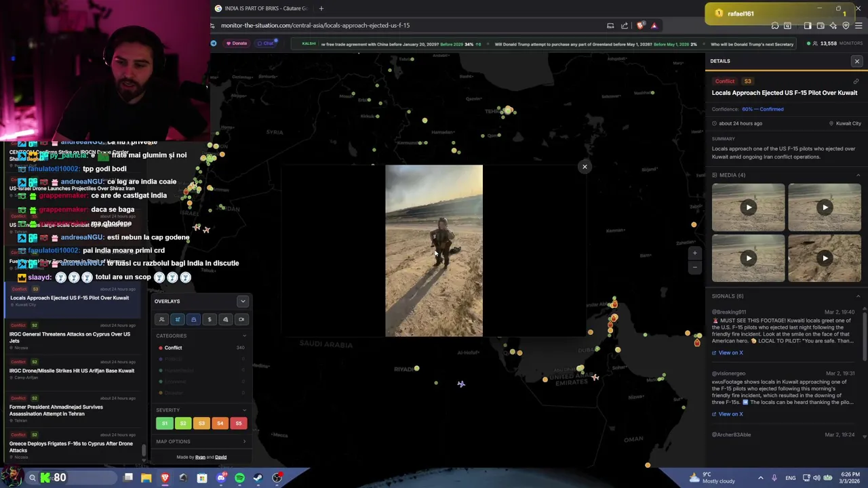Toggle S5 severity filter
The width and height of the screenshot is (868, 488).
click(x=238, y=424)
